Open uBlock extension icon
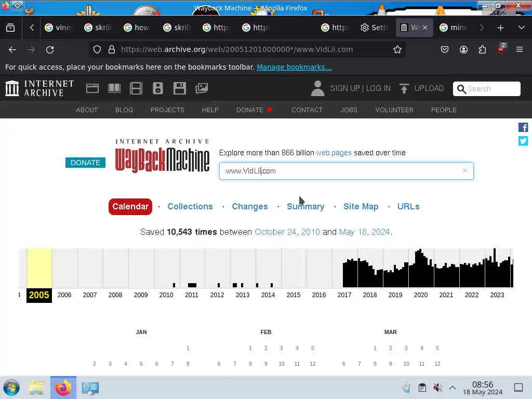The width and height of the screenshot is (532, 399). pyautogui.click(x=501, y=49)
